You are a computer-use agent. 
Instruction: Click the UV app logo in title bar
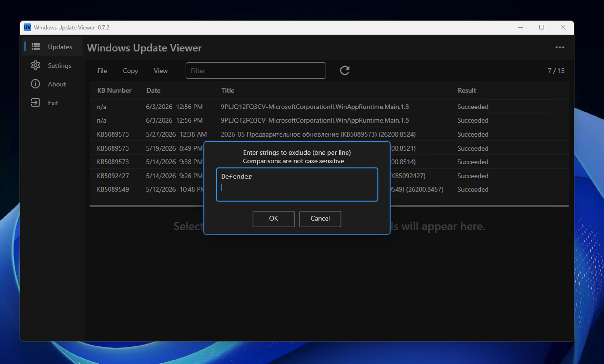coord(27,27)
